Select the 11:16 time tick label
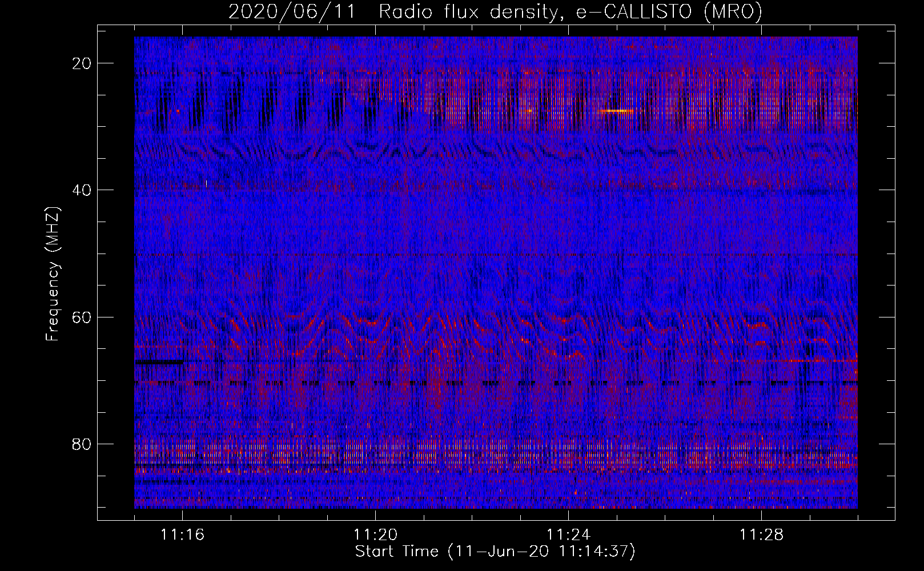 [183, 535]
